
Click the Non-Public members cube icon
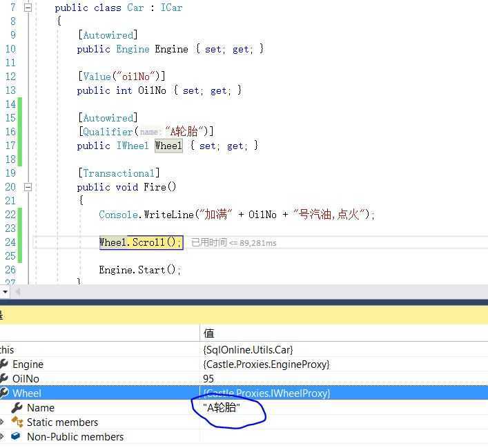(16, 436)
